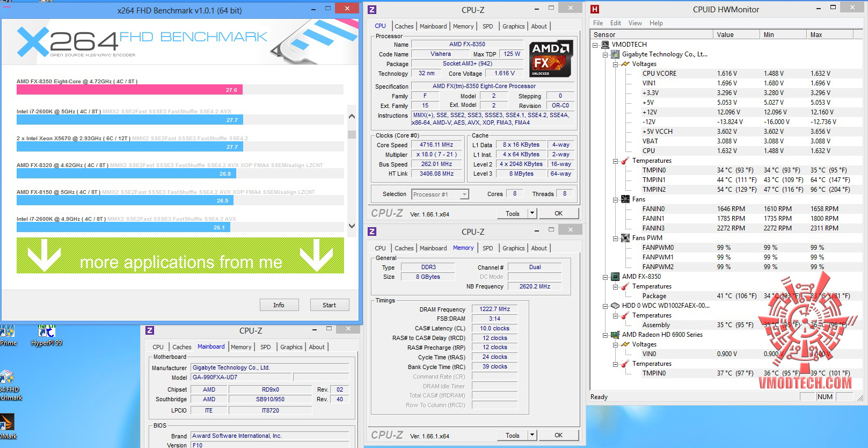This screenshot has width=868, height=448.
Task: Click the Min column header
Action: pos(783,34)
